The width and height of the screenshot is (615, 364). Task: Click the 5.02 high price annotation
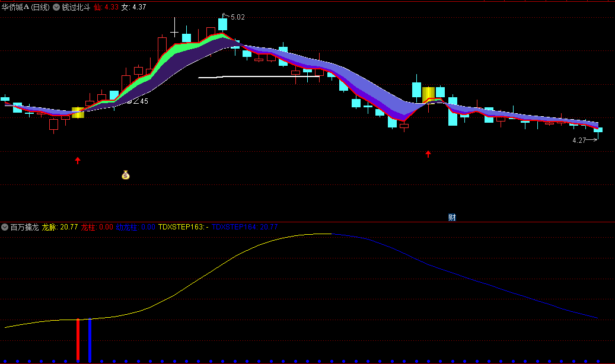[x=237, y=17]
